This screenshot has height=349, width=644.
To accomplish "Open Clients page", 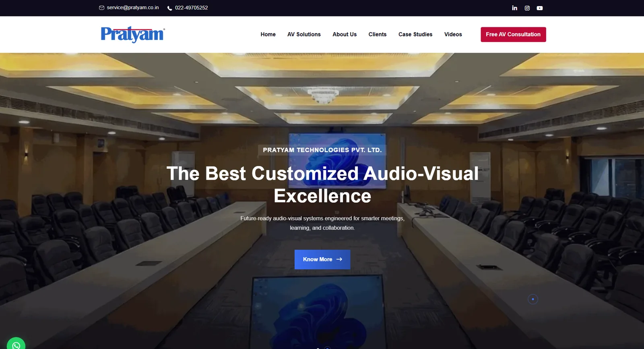I will point(378,34).
